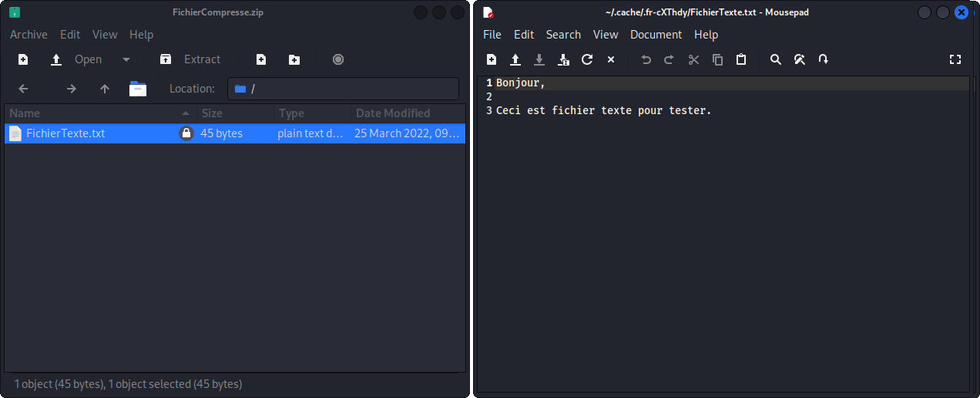Click the Open button in archive toolbar

tap(78, 59)
